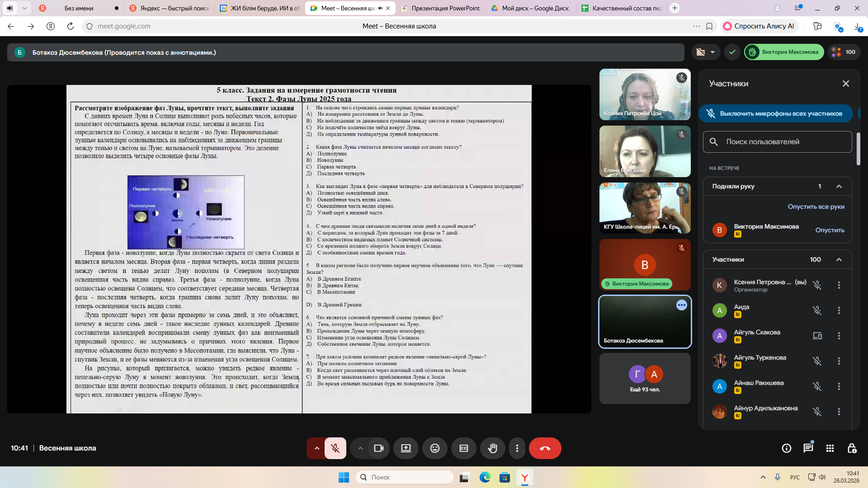Switch to the Мой диск Google Диск tab
The width and height of the screenshot is (868, 488).
[535, 8]
